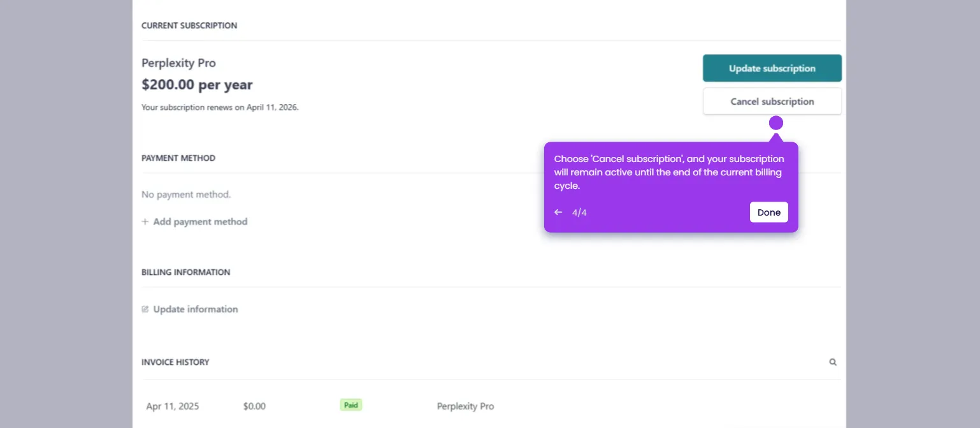
Task: Go back using the tooltip's left arrow
Action: click(x=558, y=212)
